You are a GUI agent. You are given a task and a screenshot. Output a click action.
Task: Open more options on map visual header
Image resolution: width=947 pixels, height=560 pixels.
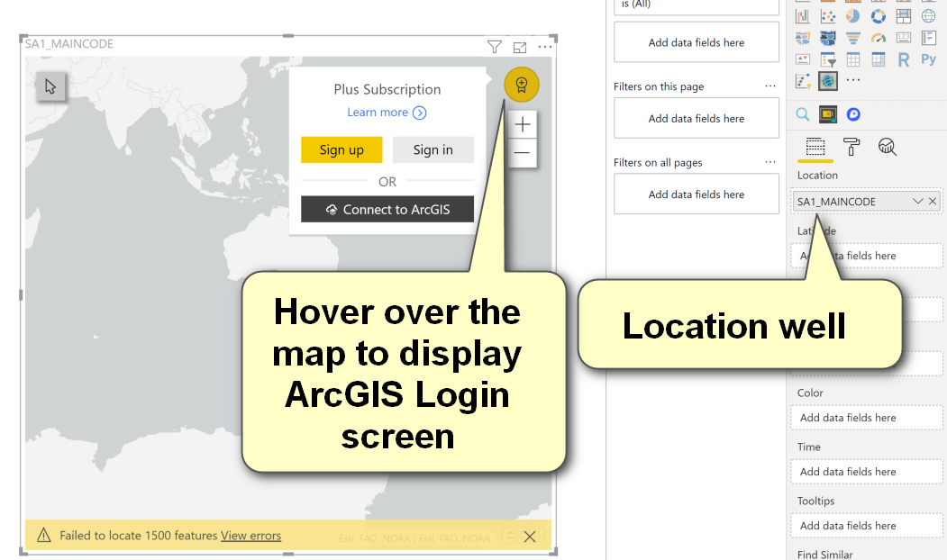[545, 47]
